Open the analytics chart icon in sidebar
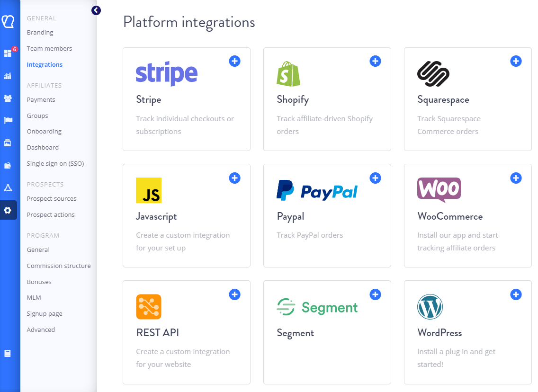The image size is (538, 392). 8,76
